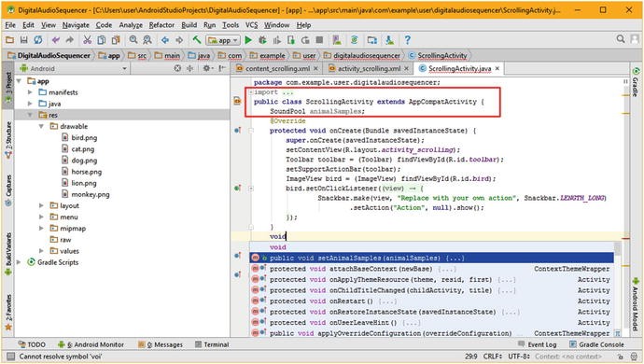Switch to content_scrolling.xml tab
644x364 pixels.
click(277, 68)
